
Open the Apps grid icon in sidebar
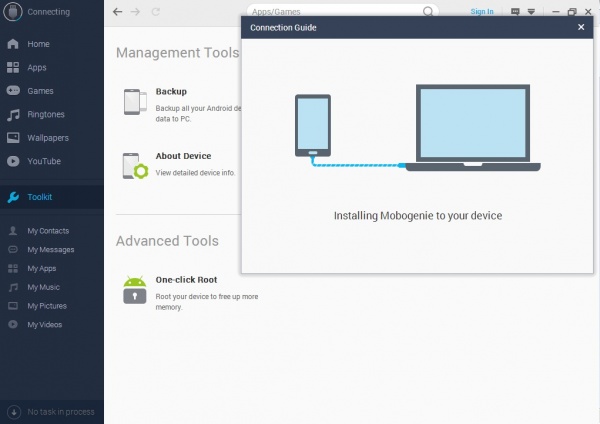[x=13, y=67]
